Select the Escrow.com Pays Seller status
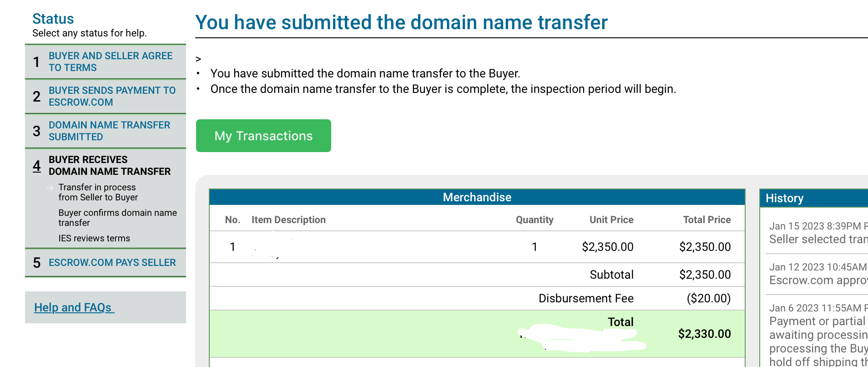Viewport: 868px width, 367px height. [x=112, y=263]
